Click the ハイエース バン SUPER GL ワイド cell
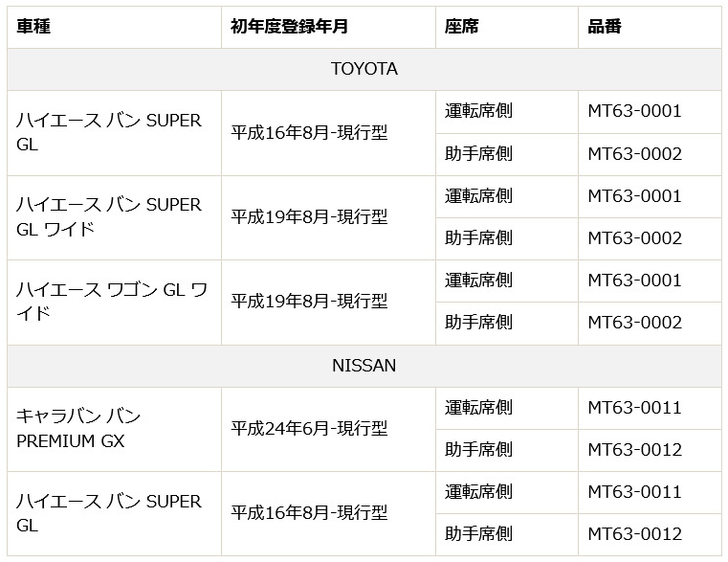The width and height of the screenshot is (728, 562). [109, 216]
